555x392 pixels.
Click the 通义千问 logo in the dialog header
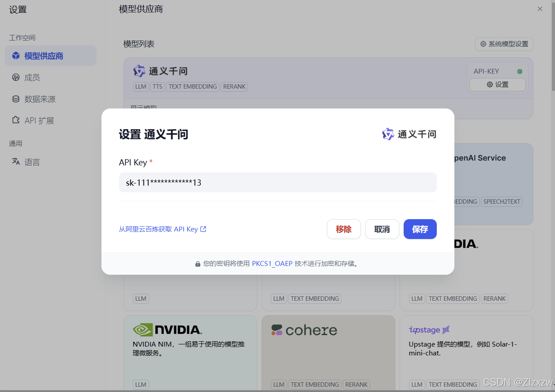(409, 134)
